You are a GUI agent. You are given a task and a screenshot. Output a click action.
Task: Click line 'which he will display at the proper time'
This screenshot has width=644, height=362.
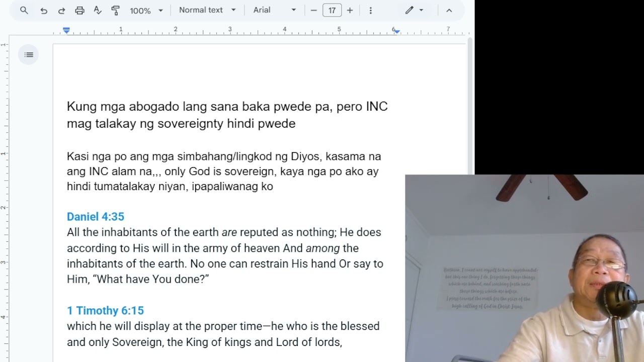(x=223, y=326)
